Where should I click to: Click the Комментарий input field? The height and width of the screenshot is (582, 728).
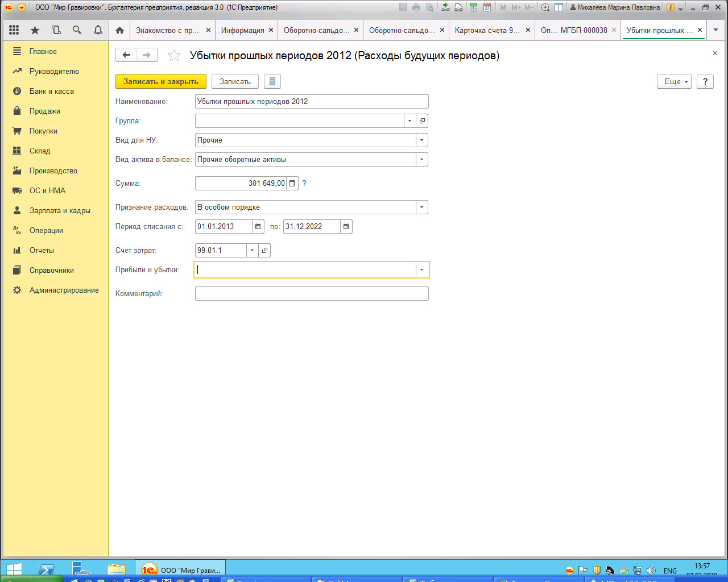[x=312, y=294]
